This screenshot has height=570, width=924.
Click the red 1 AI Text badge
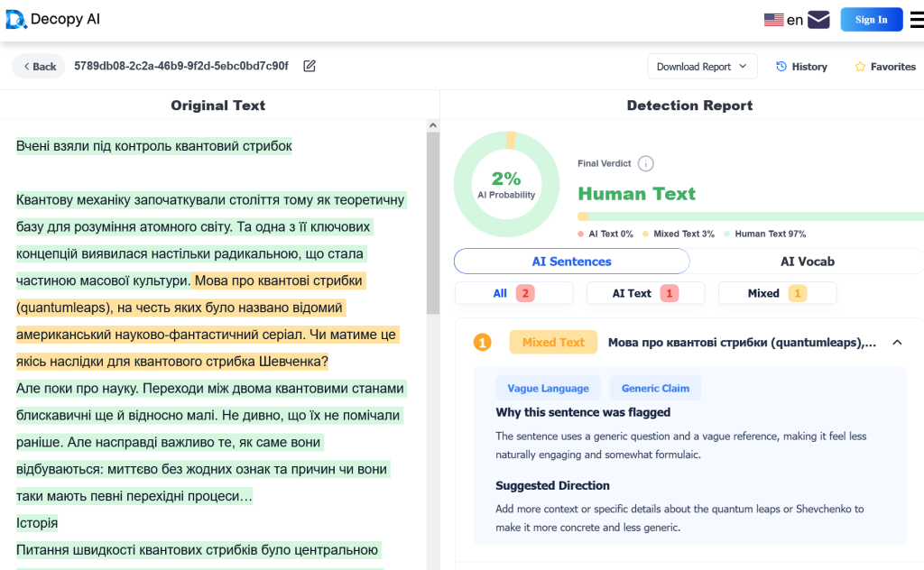click(x=669, y=293)
